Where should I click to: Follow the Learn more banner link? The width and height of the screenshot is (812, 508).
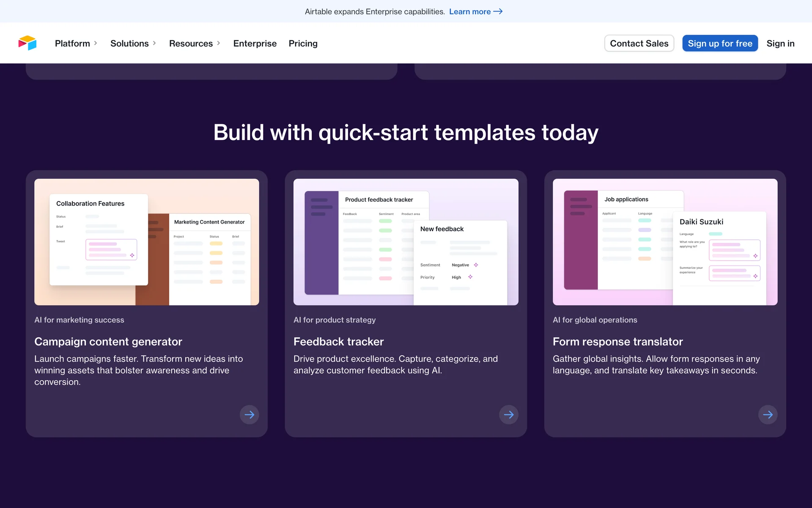469,11
